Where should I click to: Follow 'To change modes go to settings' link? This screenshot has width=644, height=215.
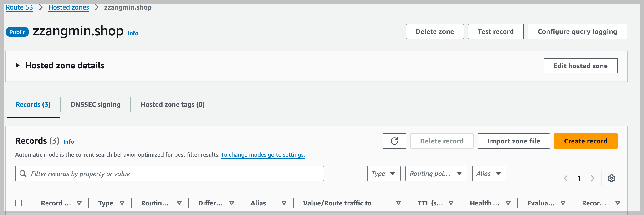click(263, 154)
